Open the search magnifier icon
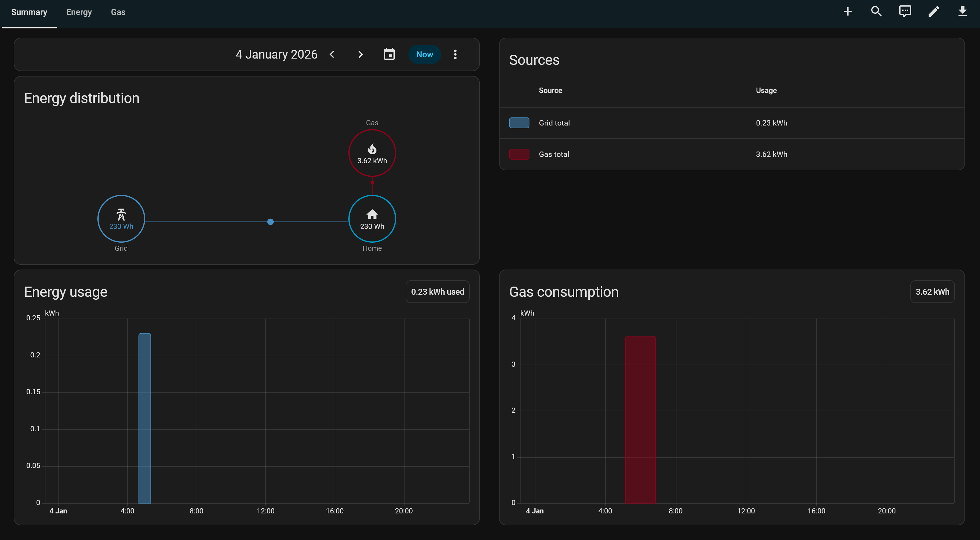980x540 pixels. [876, 12]
